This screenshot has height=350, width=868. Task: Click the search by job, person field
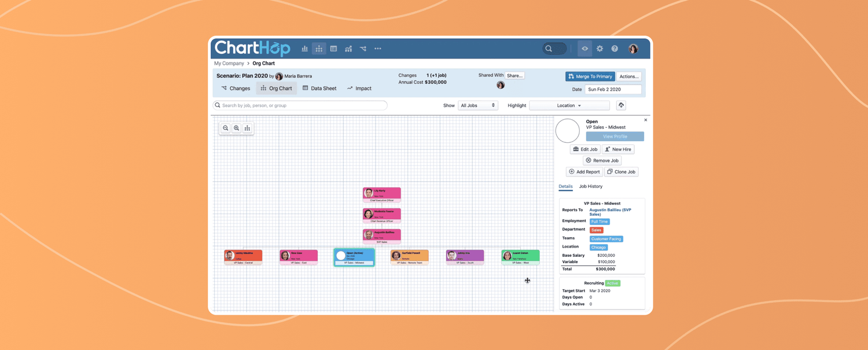click(301, 105)
